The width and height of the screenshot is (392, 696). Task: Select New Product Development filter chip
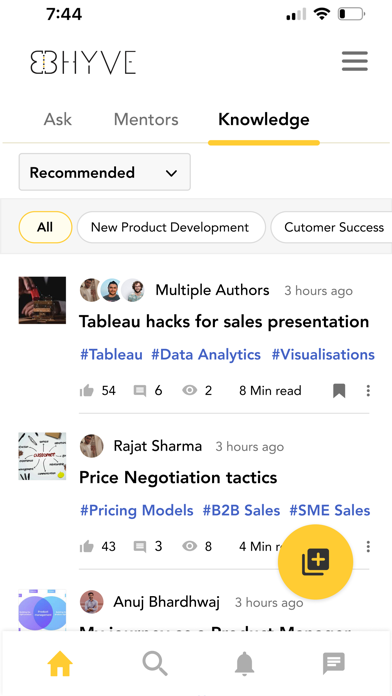[171, 227]
